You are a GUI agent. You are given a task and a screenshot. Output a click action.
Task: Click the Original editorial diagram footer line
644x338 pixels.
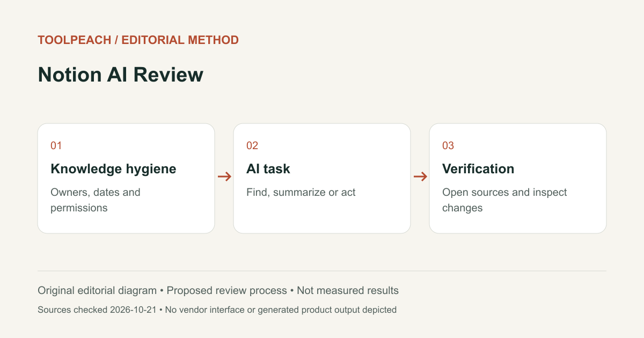[x=218, y=291]
